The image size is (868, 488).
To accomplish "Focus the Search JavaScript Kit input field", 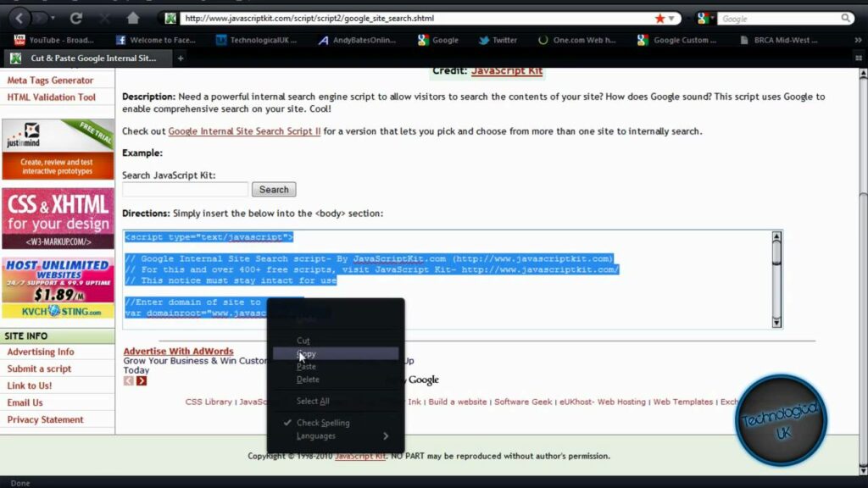I will coord(186,190).
